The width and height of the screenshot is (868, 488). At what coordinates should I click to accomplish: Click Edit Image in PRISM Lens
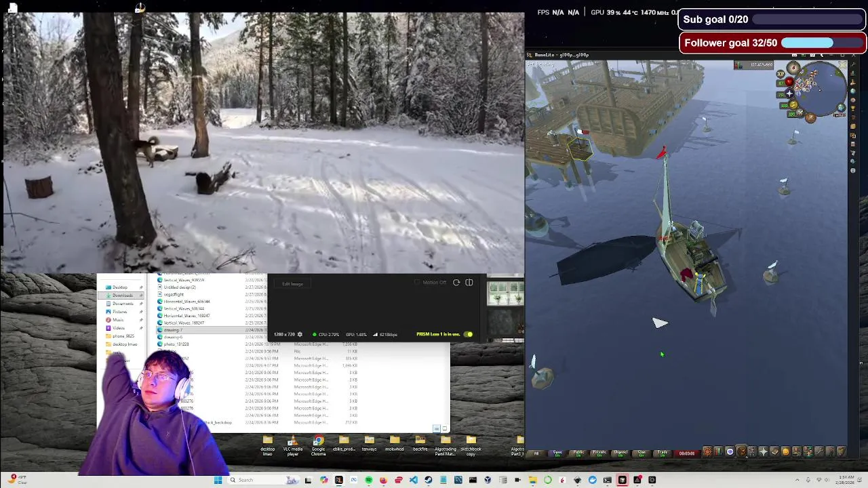(292, 284)
